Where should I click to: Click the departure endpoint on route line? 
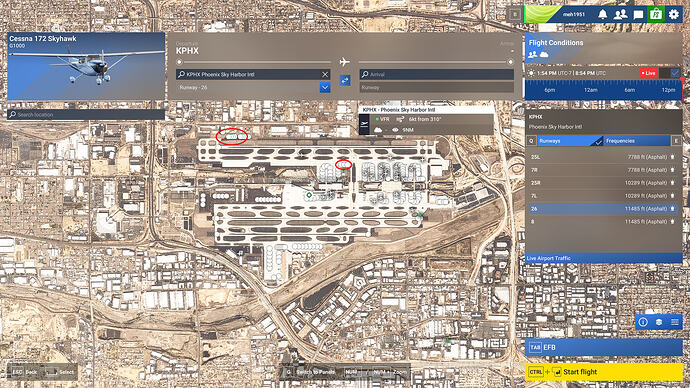click(179, 62)
